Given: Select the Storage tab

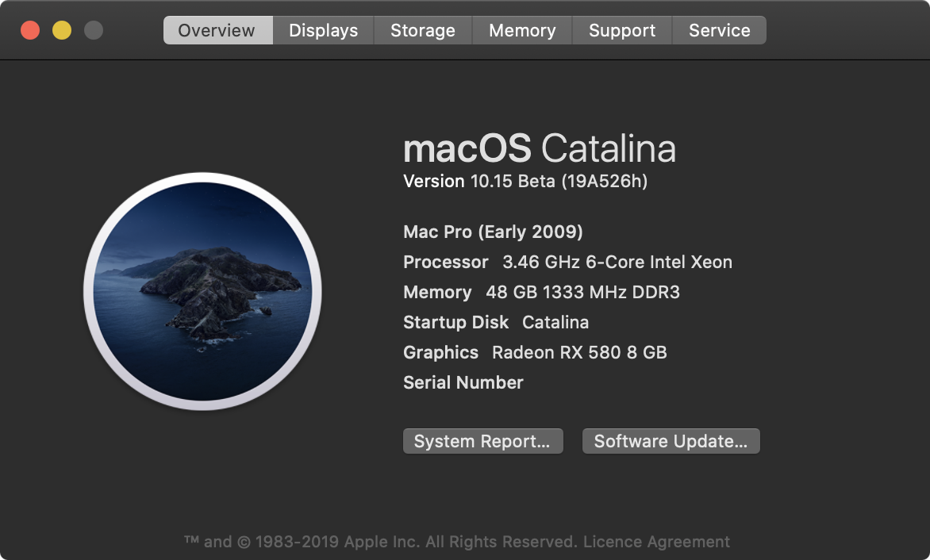Looking at the screenshot, I should [x=423, y=30].
